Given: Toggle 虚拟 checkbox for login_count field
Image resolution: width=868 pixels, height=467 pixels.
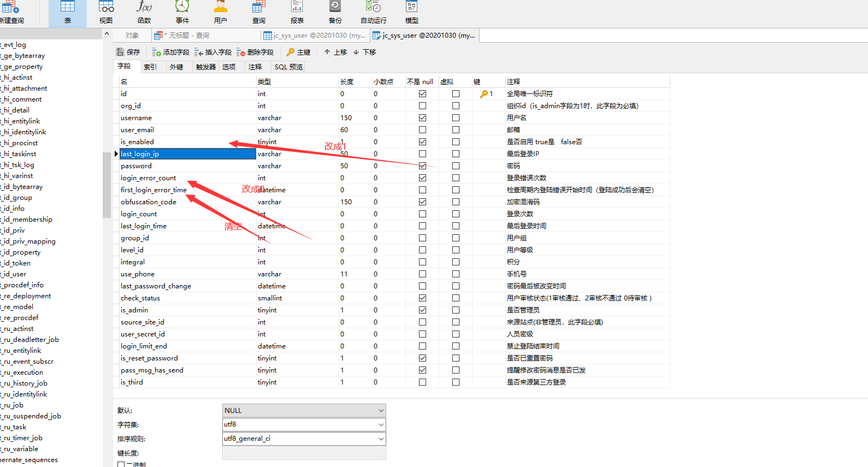Looking at the screenshot, I should pyautogui.click(x=456, y=214).
